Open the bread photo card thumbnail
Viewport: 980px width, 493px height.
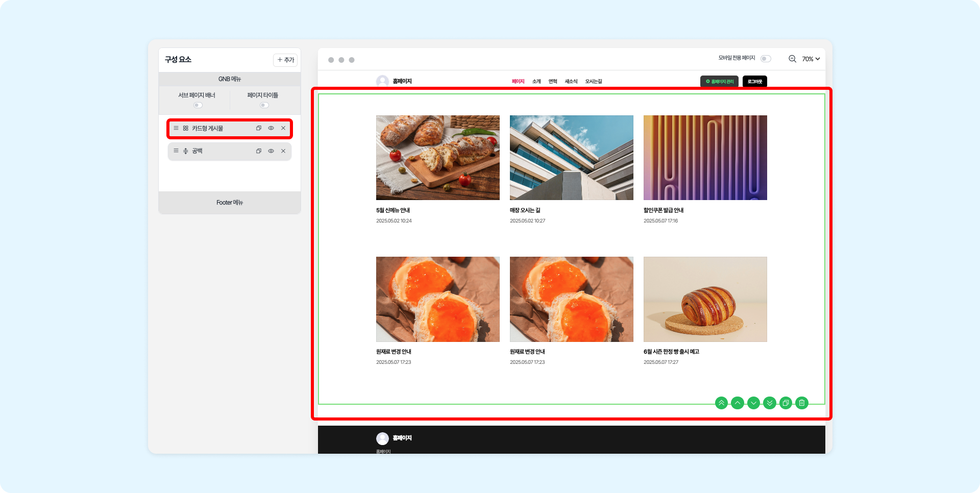click(438, 158)
